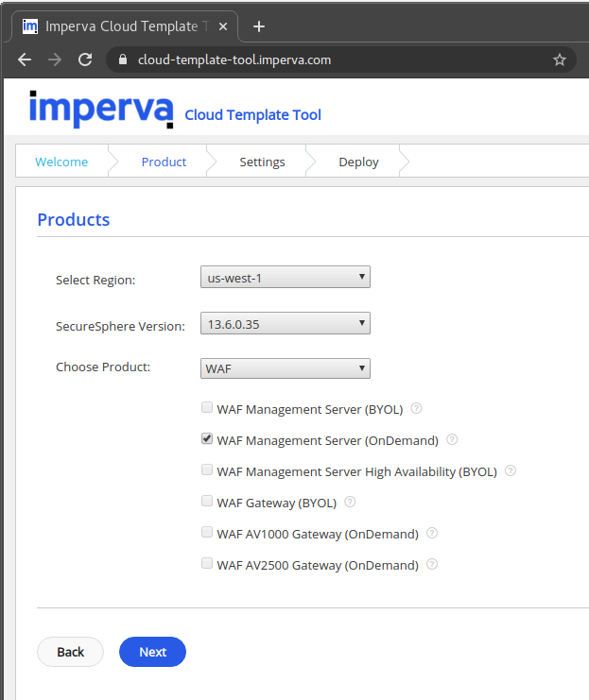Go to the Welcome step tab
Image resolution: width=589 pixels, height=700 pixels.
(x=61, y=162)
